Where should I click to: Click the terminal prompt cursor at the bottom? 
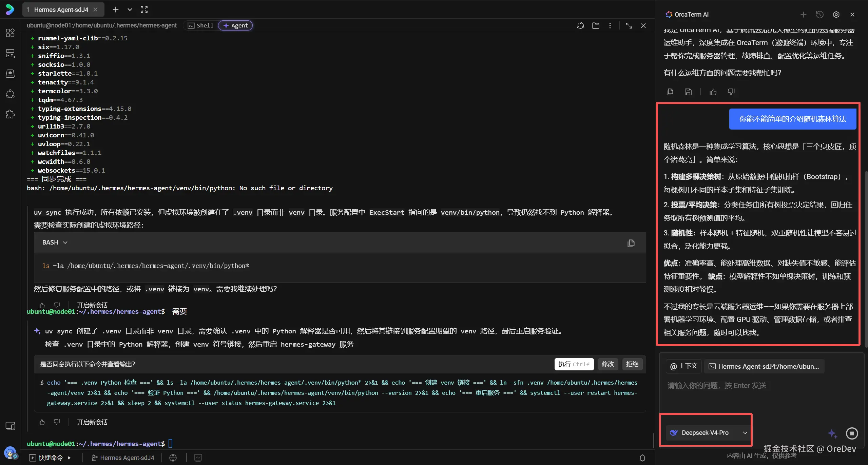point(170,443)
